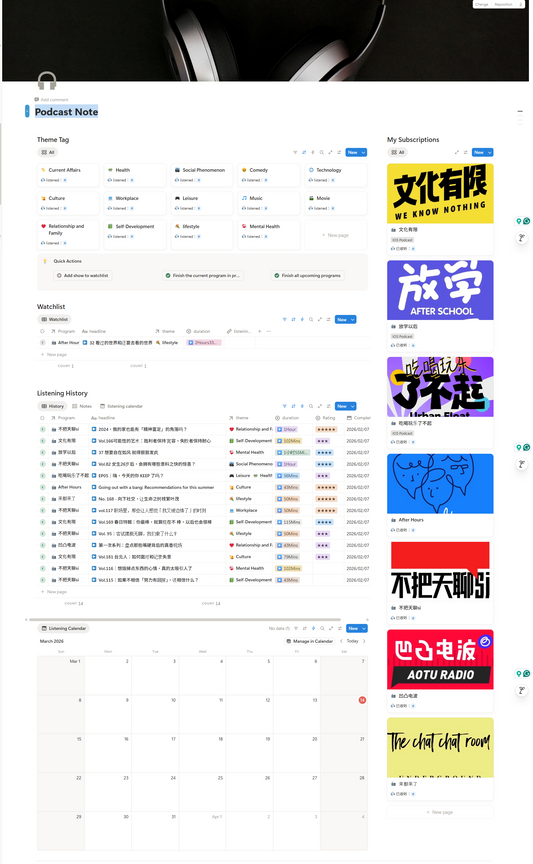The height and width of the screenshot is (864, 533).
Task: Toggle checkbox for Vol.115 history row
Action: tap(42, 580)
